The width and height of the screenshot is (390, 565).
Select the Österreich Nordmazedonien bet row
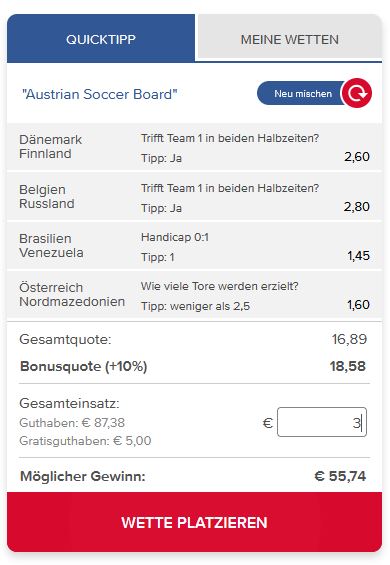click(x=195, y=295)
